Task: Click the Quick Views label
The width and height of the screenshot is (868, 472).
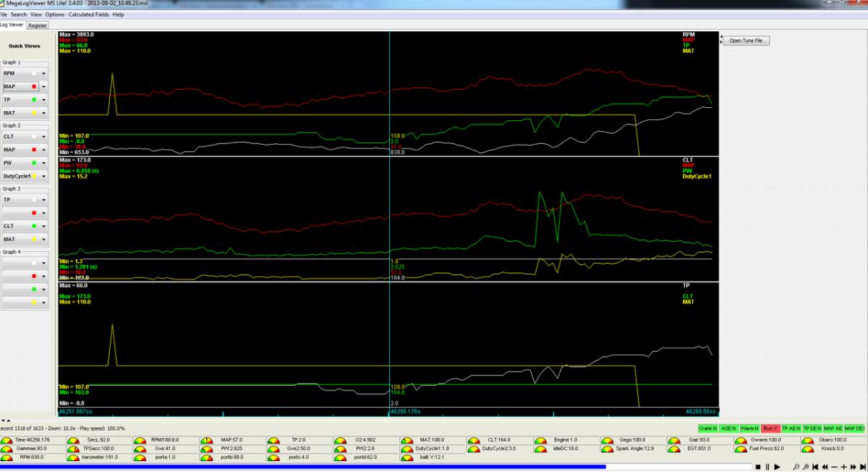Action: (25, 46)
